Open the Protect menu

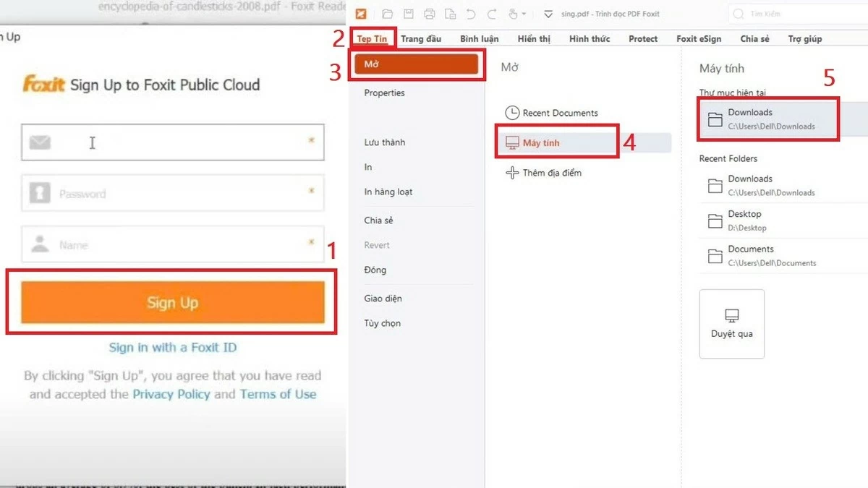642,38
